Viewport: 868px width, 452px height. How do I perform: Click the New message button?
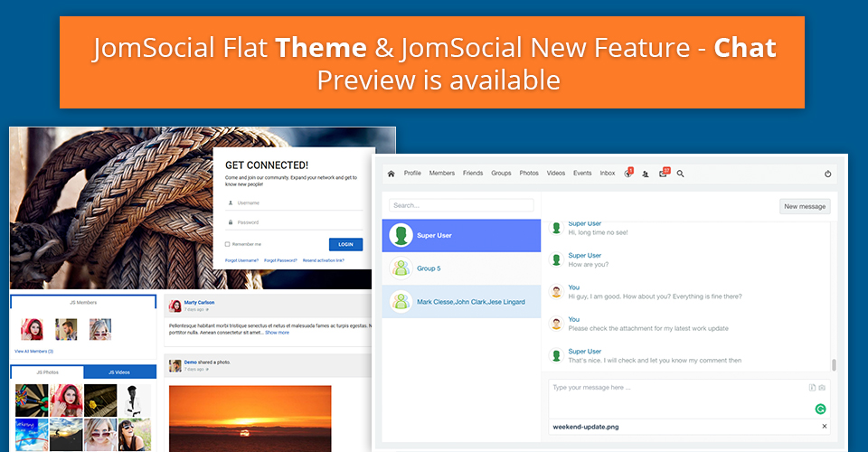point(805,206)
